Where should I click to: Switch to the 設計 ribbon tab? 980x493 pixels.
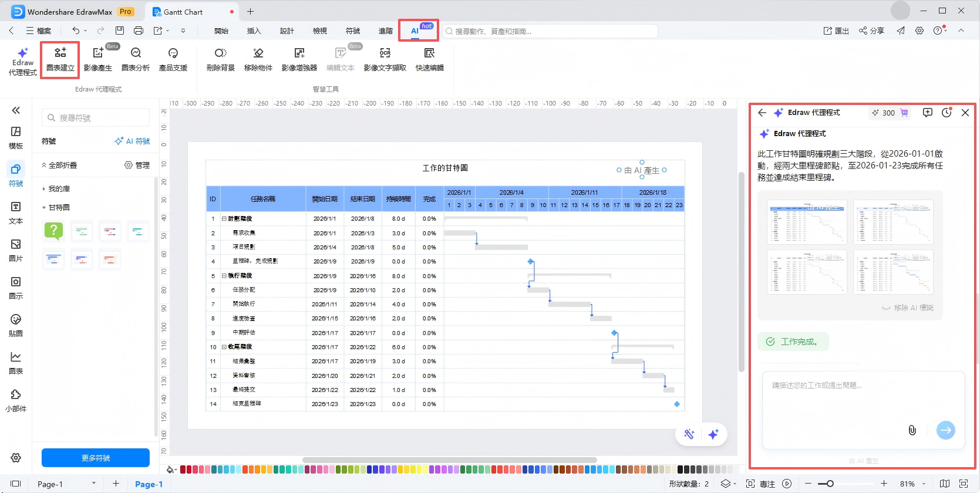tap(287, 31)
